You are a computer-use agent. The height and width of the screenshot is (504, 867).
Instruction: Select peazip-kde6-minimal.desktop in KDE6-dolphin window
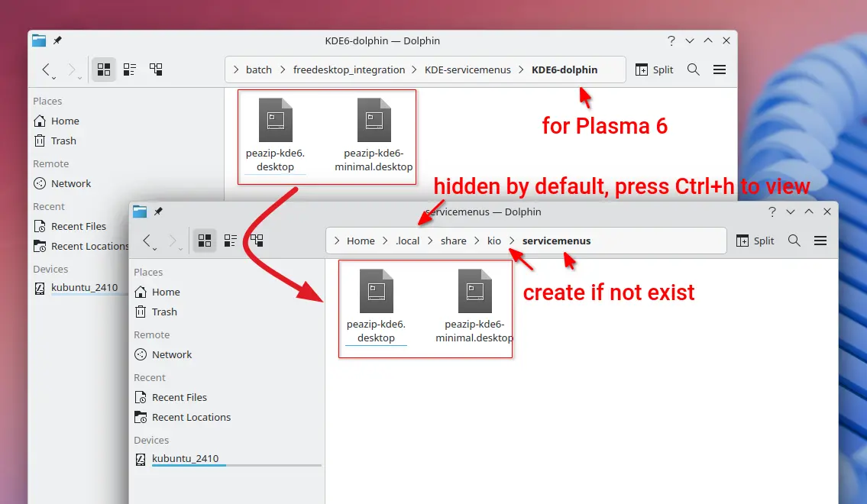click(x=374, y=135)
